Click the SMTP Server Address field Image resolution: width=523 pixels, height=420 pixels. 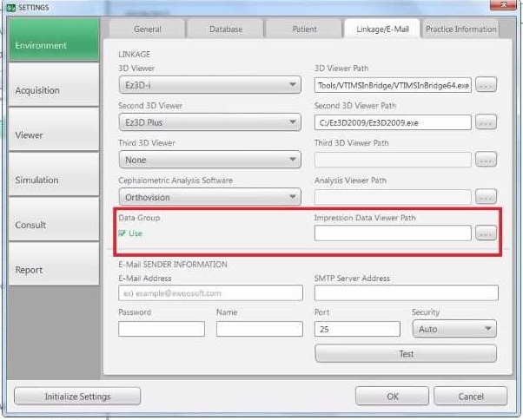click(407, 293)
